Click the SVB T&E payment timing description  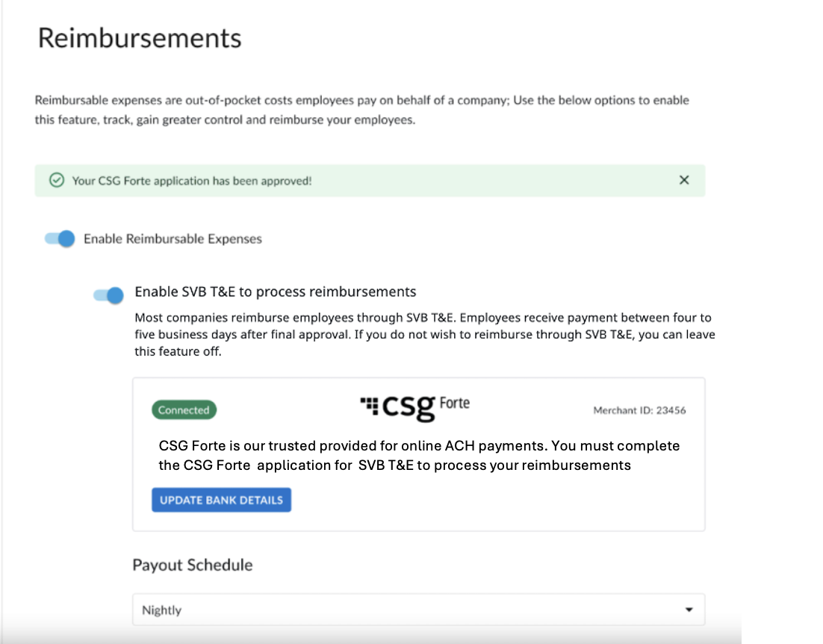pyautogui.click(x=424, y=334)
